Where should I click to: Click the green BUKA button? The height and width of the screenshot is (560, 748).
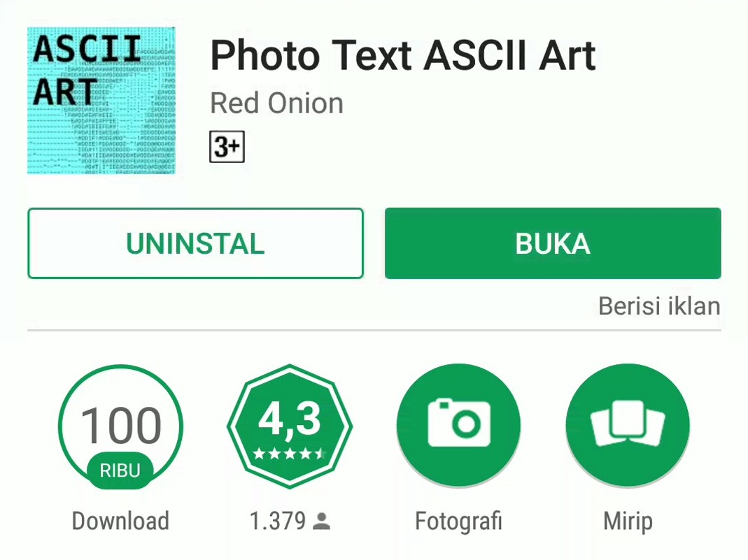[x=553, y=243]
